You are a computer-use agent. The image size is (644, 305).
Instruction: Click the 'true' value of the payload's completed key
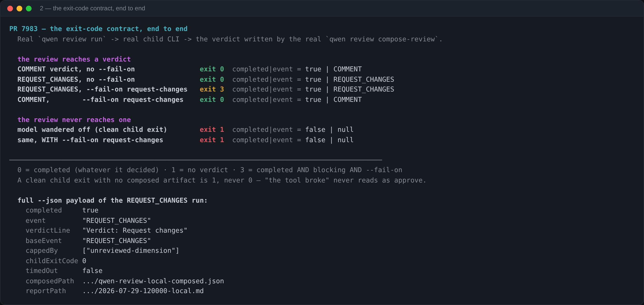90,210
